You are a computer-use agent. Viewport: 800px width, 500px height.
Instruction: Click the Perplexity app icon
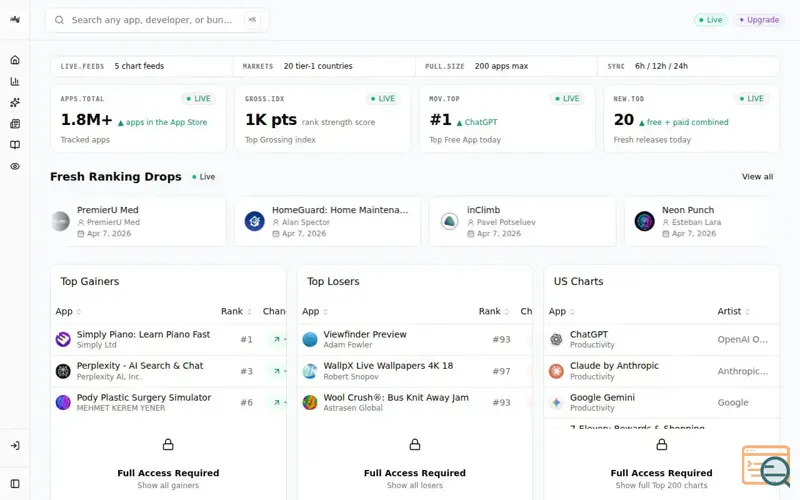pos(63,371)
